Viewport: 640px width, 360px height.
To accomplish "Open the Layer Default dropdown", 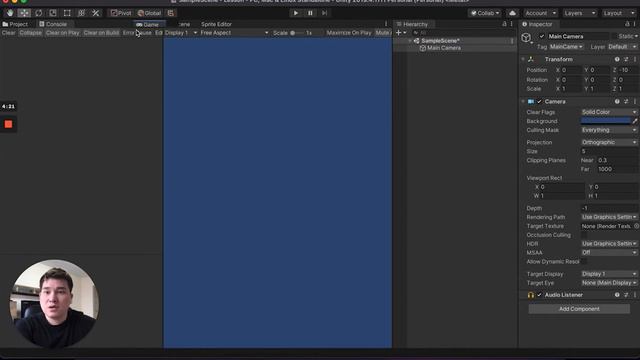I will [622, 47].
